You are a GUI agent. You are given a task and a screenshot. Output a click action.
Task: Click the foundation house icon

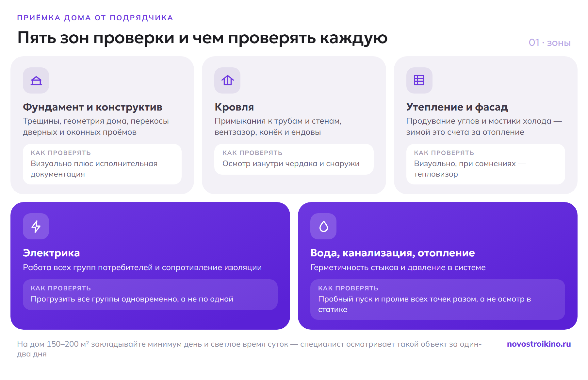coord(36,80)
